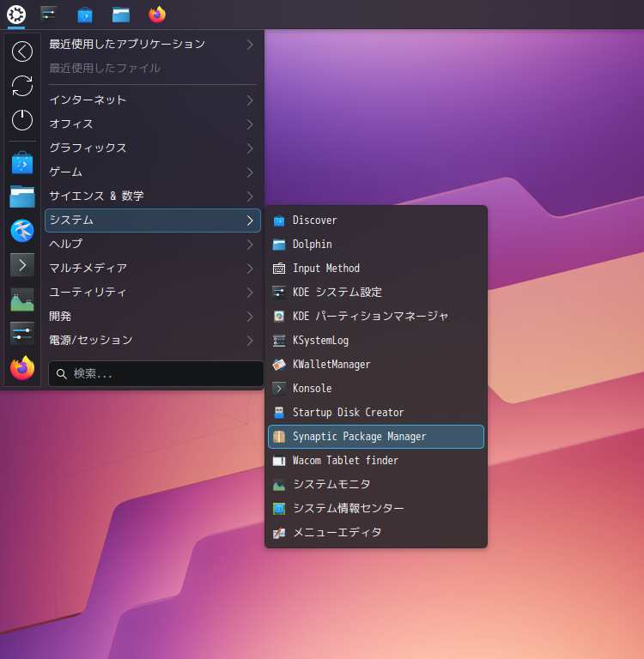
Task: Click the Input Method keyboard icon
Action: (279, 269)
